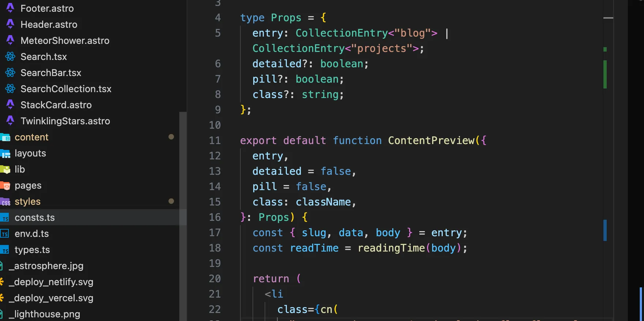Click the React icon next to Search.tsx
The height and width of the screenshot is (321, 644).
pos(10,57)
